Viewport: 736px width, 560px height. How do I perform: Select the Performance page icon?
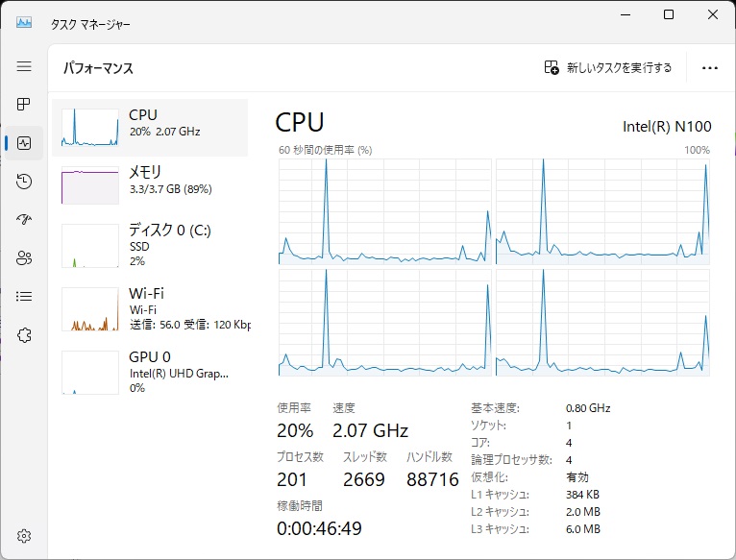tap(25, 143)
